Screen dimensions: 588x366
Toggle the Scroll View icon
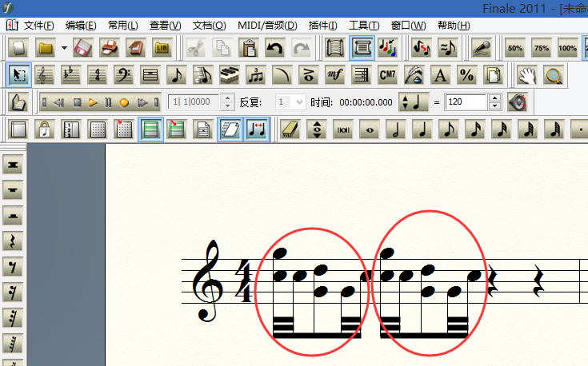coord(362,48)
